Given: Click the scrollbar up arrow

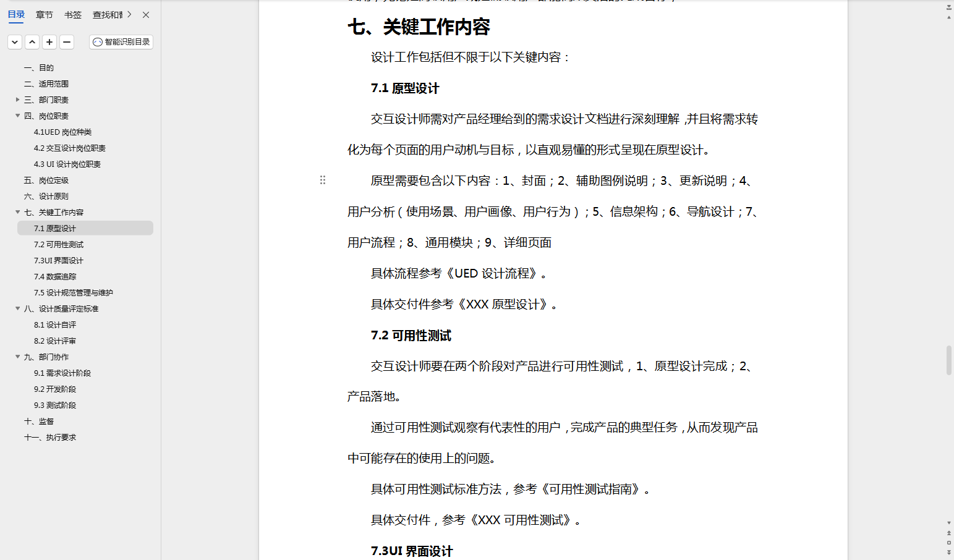Looking at the screenshot, I should coord(949,17).
